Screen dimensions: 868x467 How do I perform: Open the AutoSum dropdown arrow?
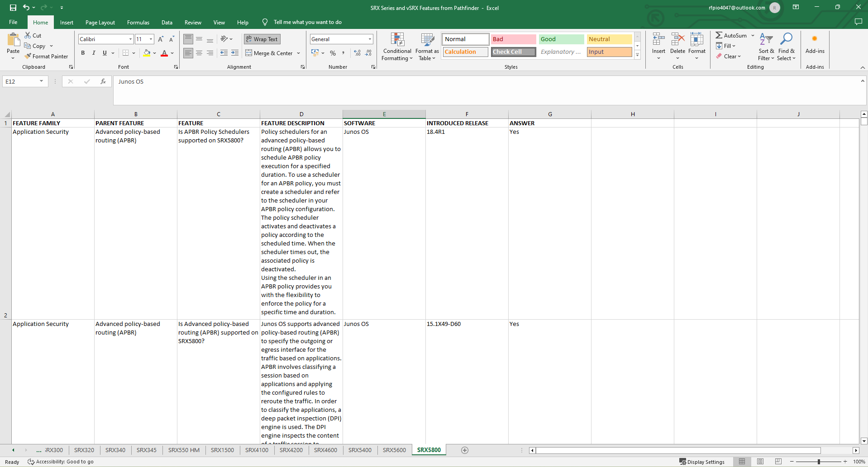point(753,35)
